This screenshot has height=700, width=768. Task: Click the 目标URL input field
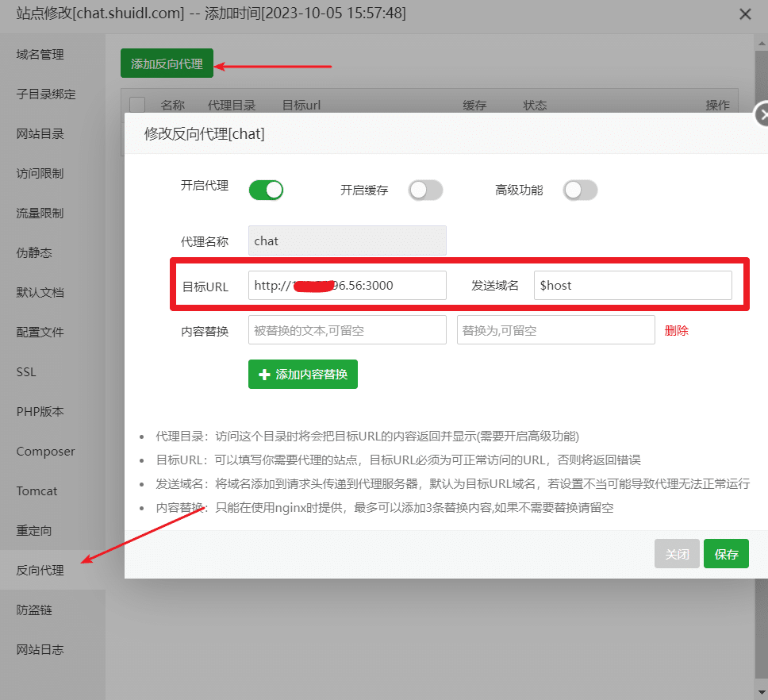point(347,285)
